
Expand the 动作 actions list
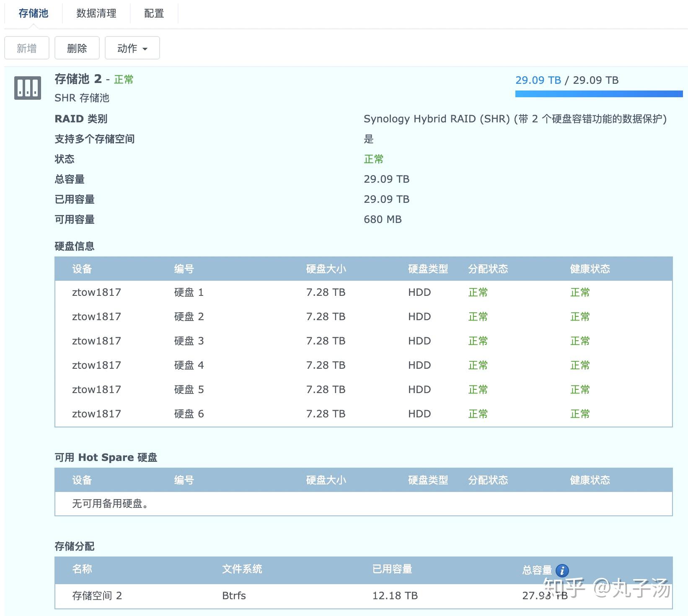pos(132,48)
